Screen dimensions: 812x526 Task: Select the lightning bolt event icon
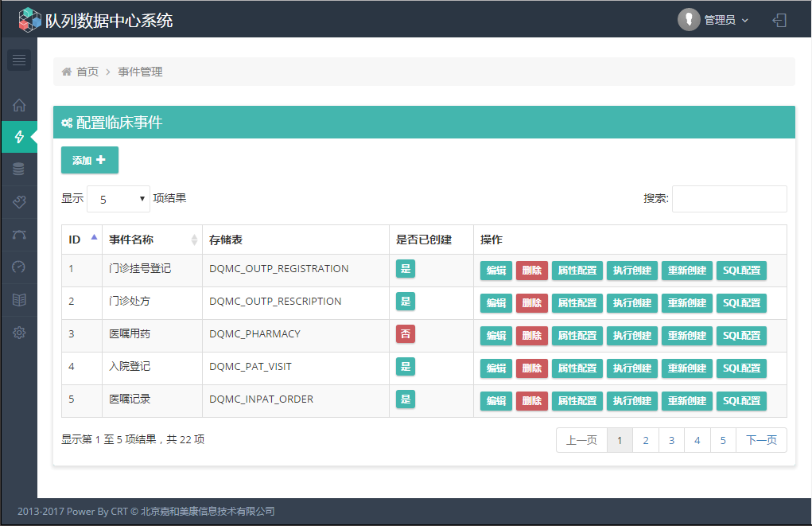tap(19, 137)
